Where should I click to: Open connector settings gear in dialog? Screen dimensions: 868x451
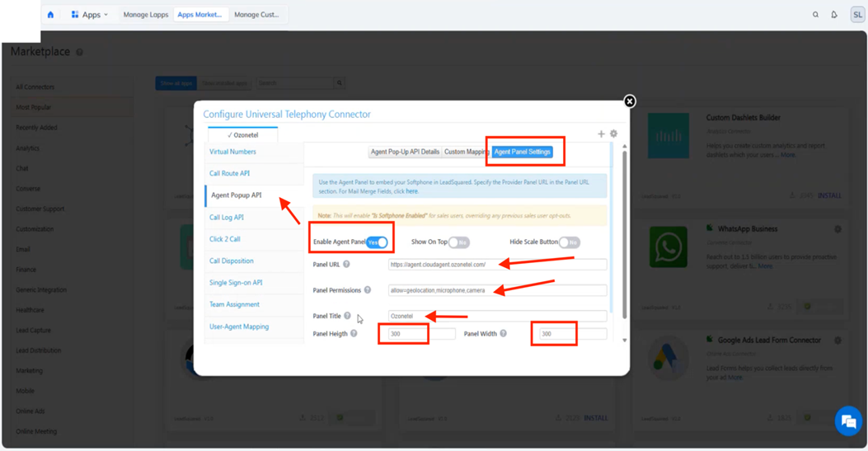click(613, 134)
